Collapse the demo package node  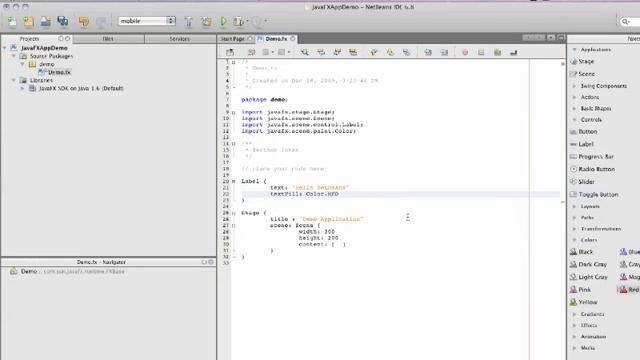(22, 64)
